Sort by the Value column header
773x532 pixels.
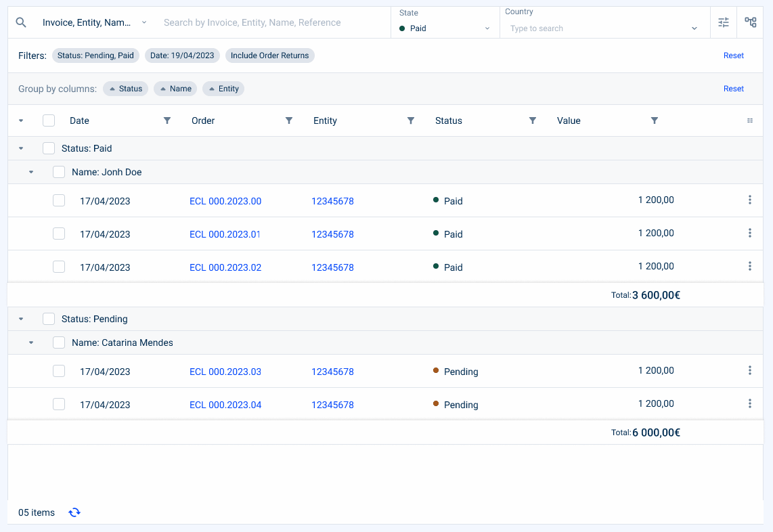pyautogui.click(x=569, y=120)
